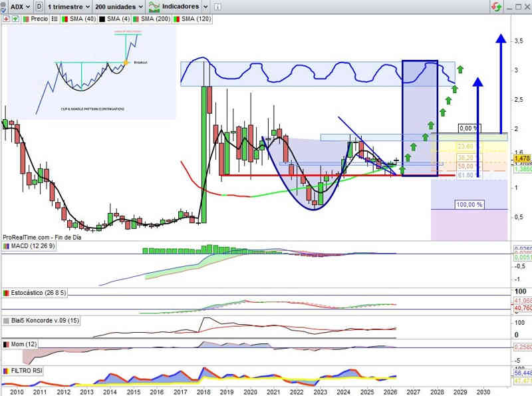Click the green plus icon below toolbar
Image resolution: width=532 pixels, height=396 pixels.
(x=14, y=19)
